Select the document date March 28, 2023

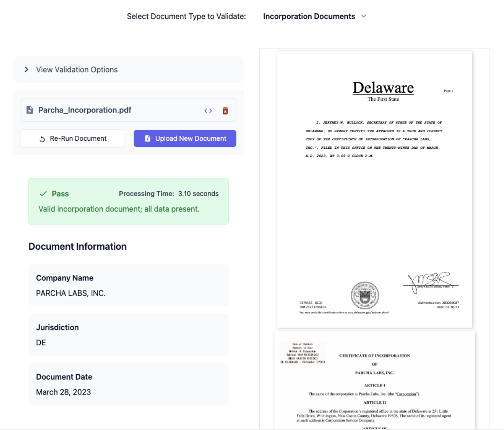63,392
